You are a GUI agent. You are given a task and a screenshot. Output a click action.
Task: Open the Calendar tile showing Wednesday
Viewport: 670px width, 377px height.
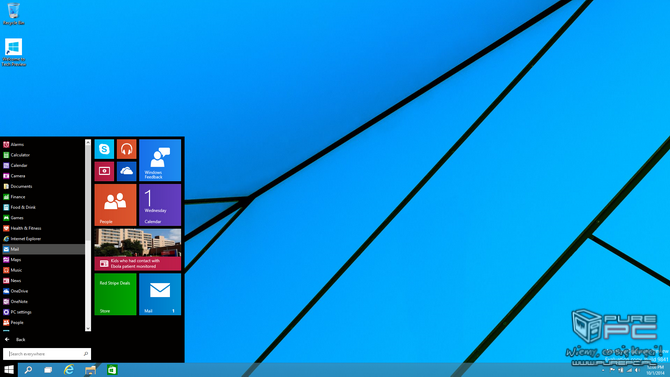(160, 205)
